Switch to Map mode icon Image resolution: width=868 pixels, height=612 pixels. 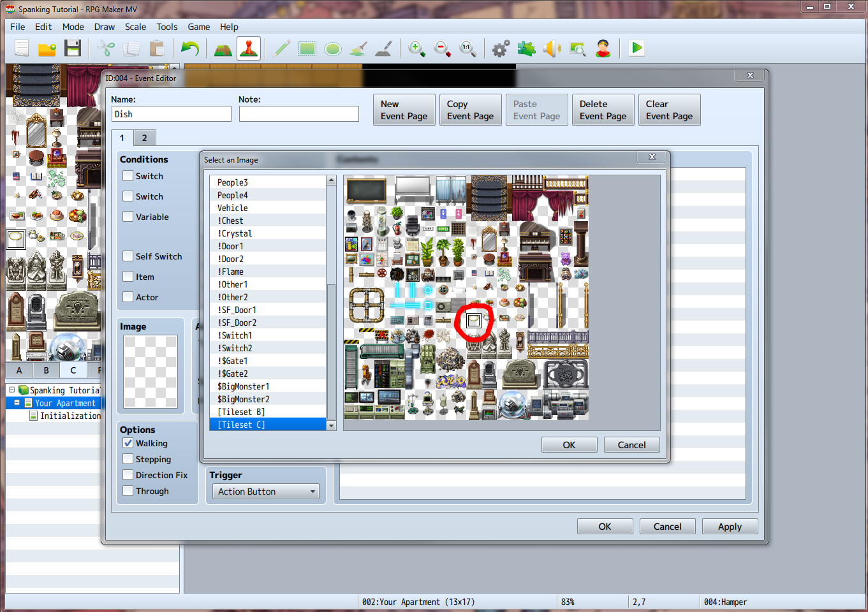(x=223, y=48)
